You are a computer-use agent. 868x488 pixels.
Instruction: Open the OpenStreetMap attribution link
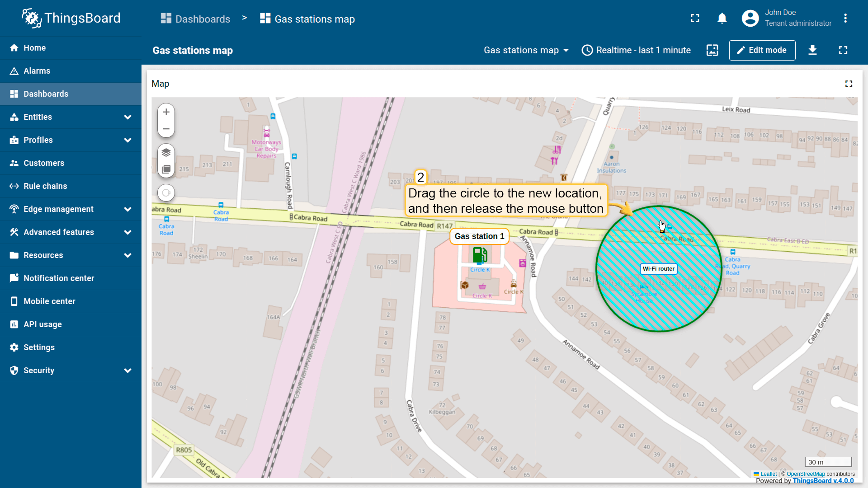pyautogui.click(x=806, y=474)
